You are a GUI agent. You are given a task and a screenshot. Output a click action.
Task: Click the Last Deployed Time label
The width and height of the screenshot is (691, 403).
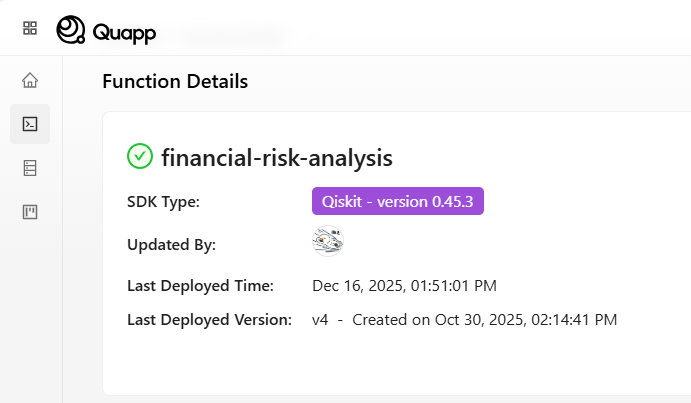(201, 286)
